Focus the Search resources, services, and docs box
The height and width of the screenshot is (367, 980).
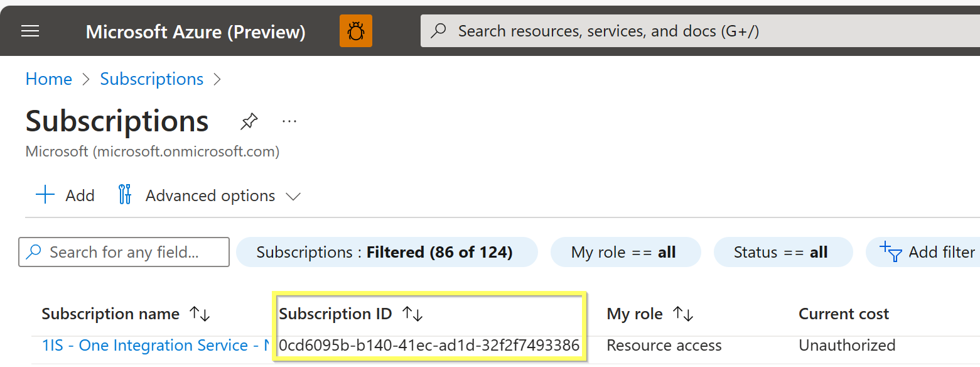point(700,31)
